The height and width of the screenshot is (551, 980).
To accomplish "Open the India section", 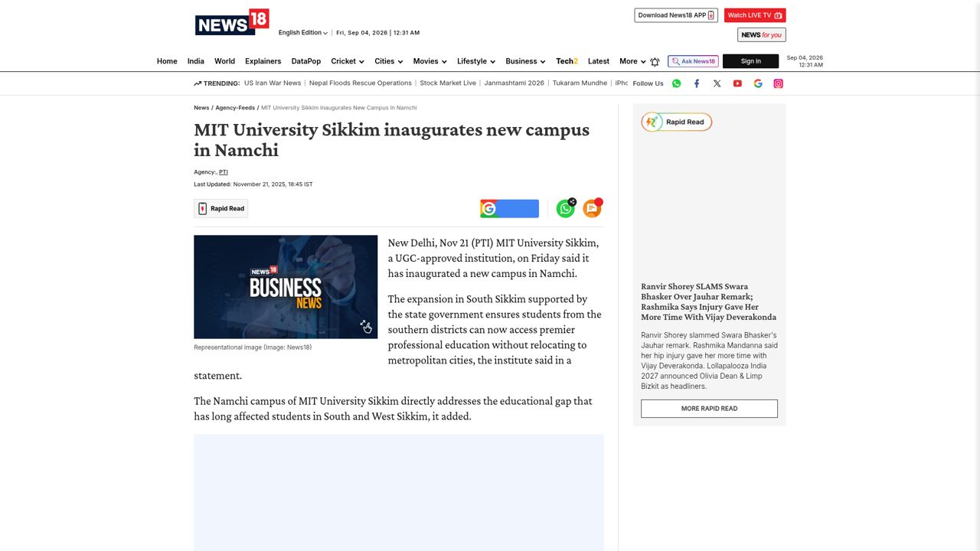I will (x=196, y=61).
